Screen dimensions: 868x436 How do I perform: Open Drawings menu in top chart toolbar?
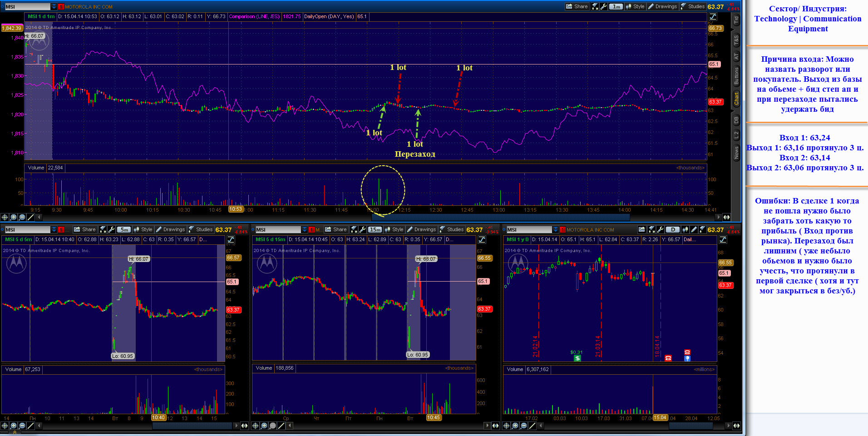(x=662, y=6)
